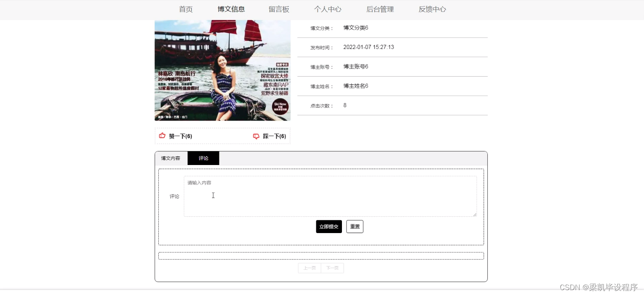644x295 pixels.
Task: Select the publish time 2022-01-07 15:27:13
Action: click(369, 47)
